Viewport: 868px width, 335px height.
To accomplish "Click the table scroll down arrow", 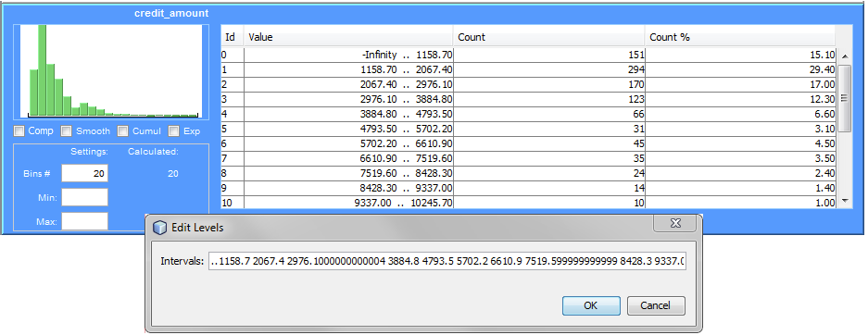I will (845, 201).
